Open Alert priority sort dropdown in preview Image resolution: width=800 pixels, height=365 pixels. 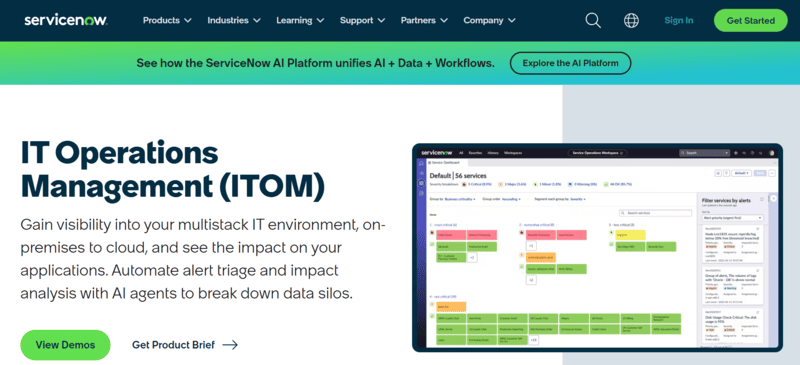click(x=732, y=218)
